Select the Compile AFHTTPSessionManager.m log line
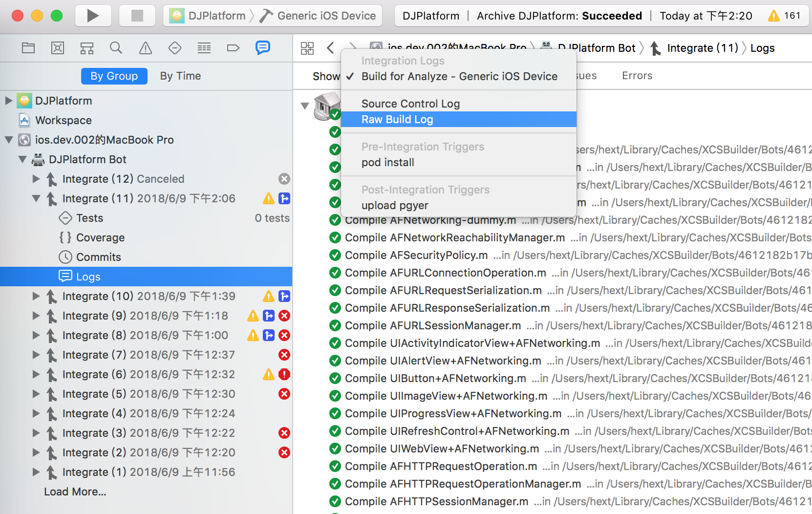The image size is (812, 514). (570, 501)
